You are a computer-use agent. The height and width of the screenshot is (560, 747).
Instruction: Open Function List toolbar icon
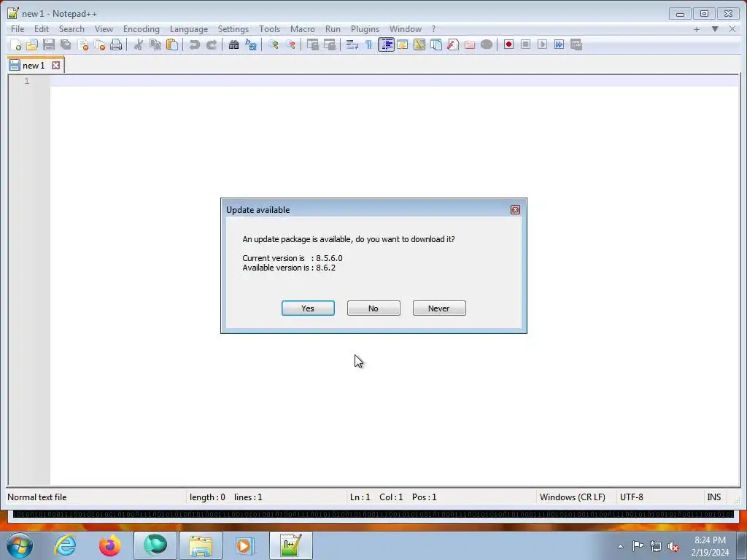(x=453, y=44)
